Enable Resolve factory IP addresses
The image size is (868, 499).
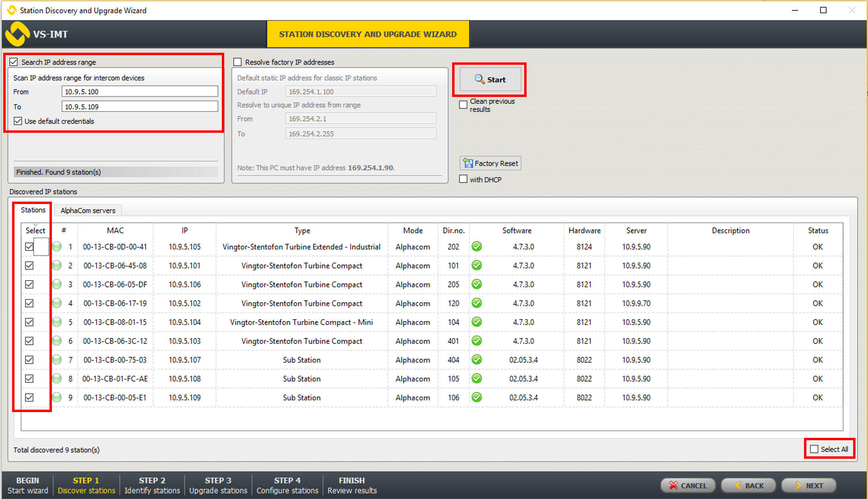(238, 62)
